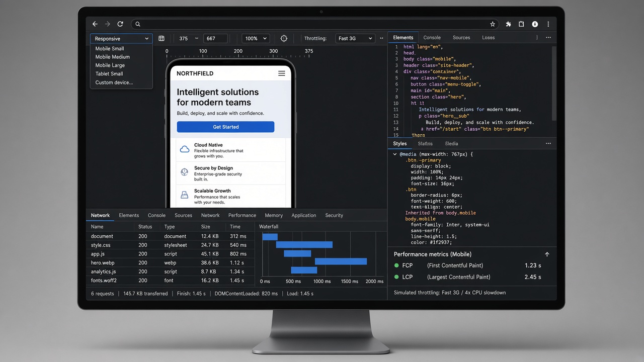Click the Get Started button
Viewport: 644px width, 362px height.
tap(225, 127)
